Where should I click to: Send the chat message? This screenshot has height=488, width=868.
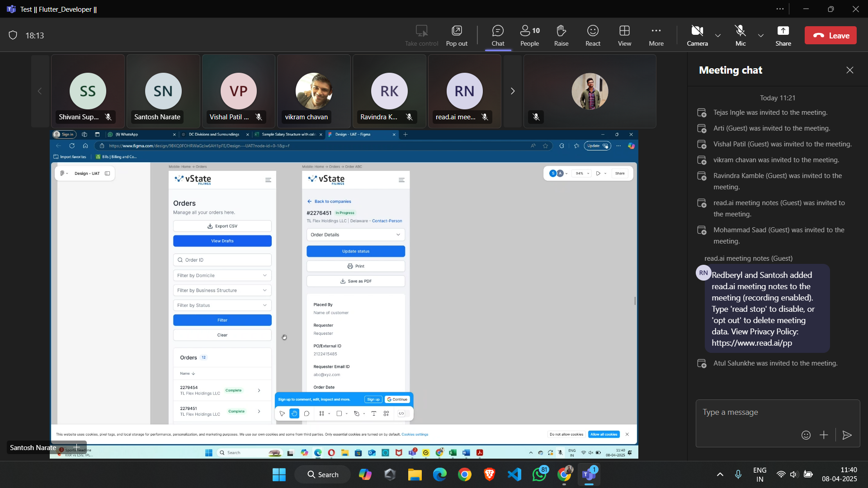(847, 435)
